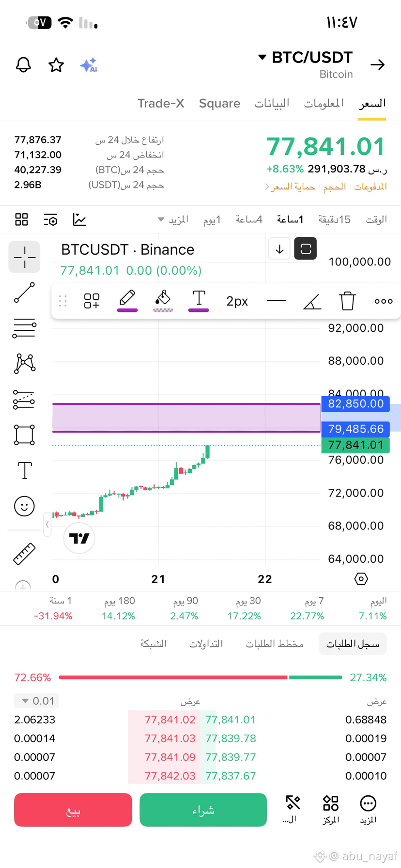The height and width of the screenshot is (868, 401).
Task: Open the chart layout grid icon
Action: 21,219
